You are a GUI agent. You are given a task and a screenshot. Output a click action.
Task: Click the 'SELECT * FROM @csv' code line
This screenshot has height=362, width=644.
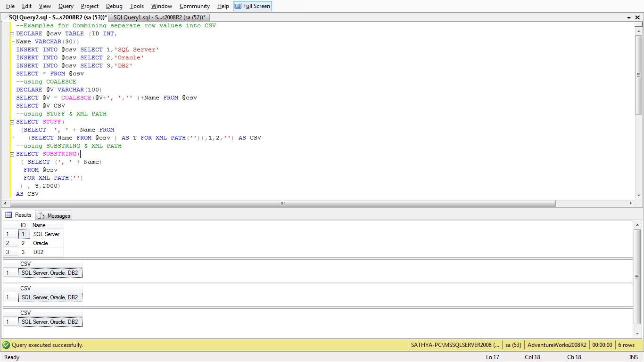pos(50,74)
